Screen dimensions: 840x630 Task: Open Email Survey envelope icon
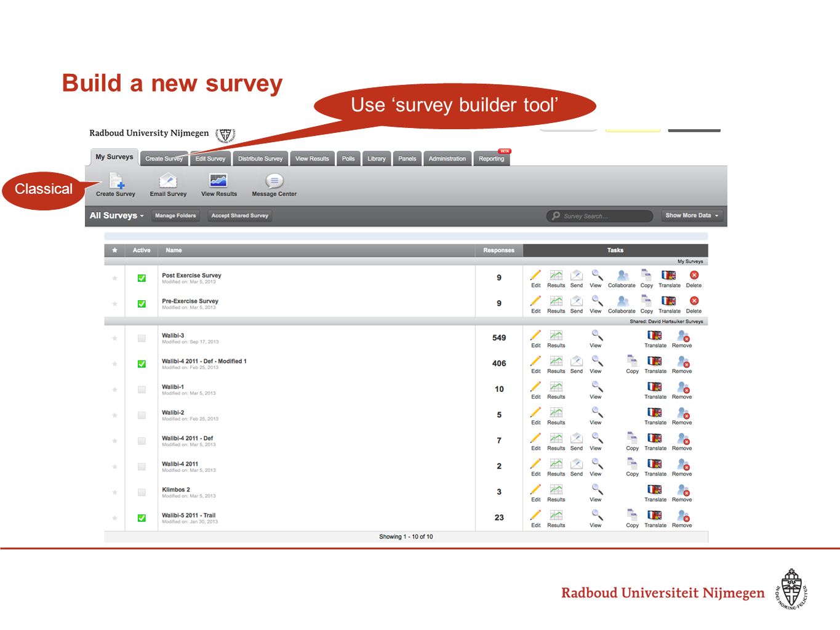pos(168,181)
